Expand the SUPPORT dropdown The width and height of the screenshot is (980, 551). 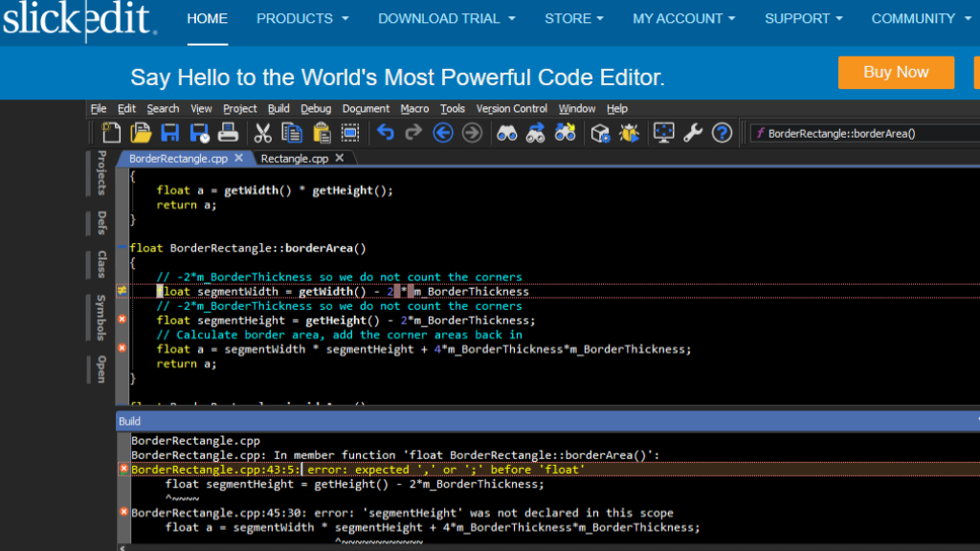pyautogui.click(x=804, y=19)
